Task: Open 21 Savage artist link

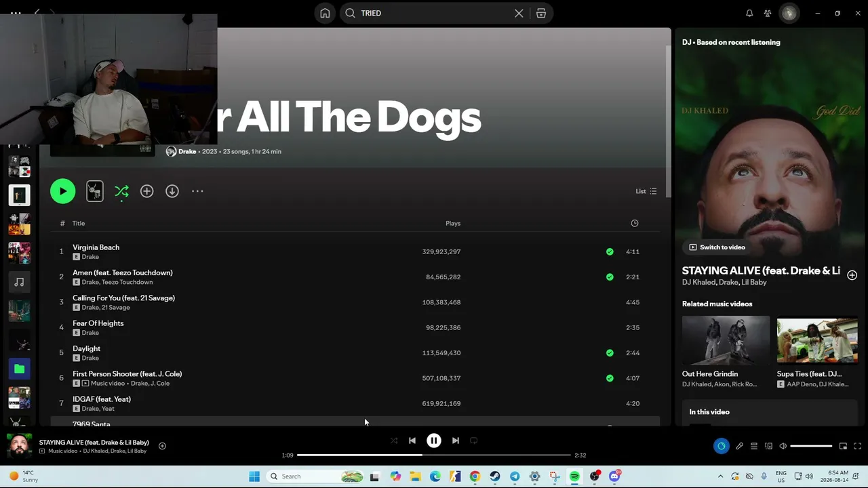Action: click(115, 308)
